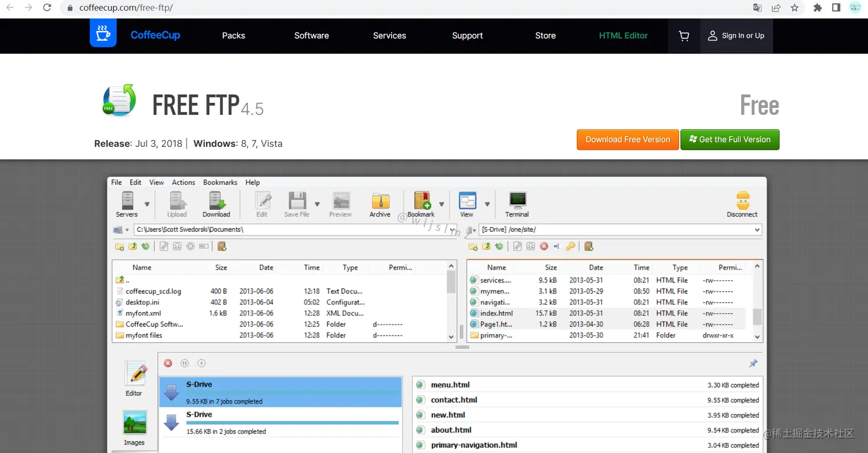The width and height of the screenshot is (868, 453).
Task: Open the Help menu
Action: click(x=253, y=182)
